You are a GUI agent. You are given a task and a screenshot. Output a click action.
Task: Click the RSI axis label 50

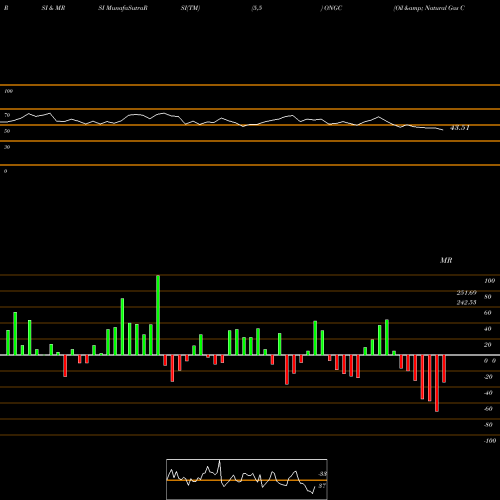point(7,131)
